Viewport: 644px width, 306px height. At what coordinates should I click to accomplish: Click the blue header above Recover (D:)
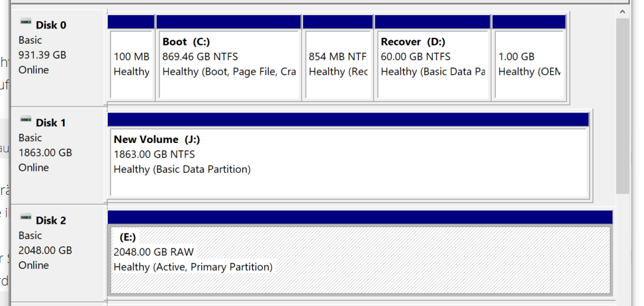pos(433,22)
